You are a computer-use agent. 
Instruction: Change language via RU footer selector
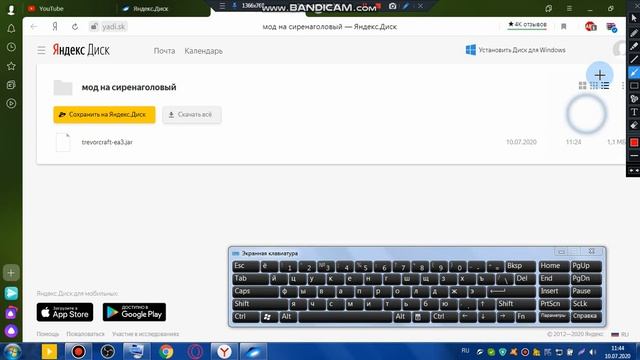click(620, 334)
